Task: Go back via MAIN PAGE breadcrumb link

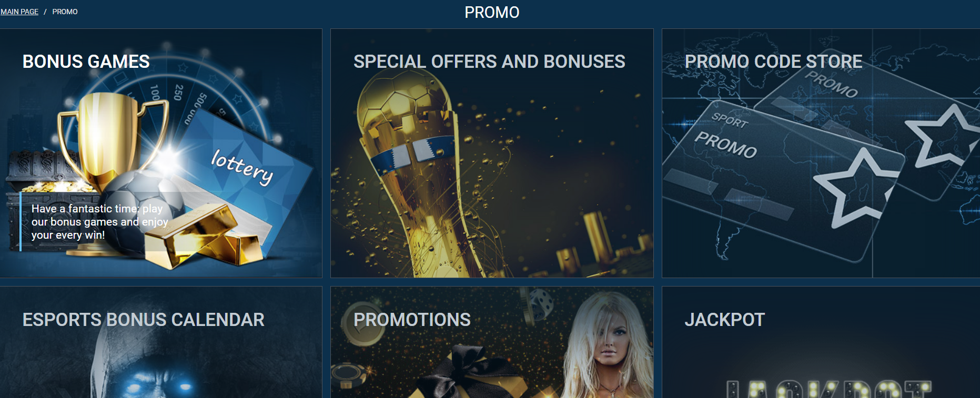Action: [19, 12]
